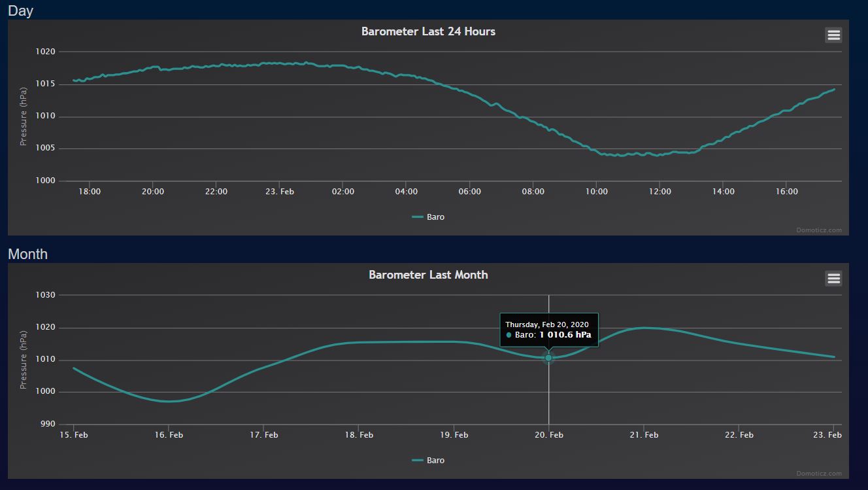Viewport: 868px width, 490px height.
Task: Click the "16. Feb" x-axis label on Month chart
Action: click(x=169, y=435)
